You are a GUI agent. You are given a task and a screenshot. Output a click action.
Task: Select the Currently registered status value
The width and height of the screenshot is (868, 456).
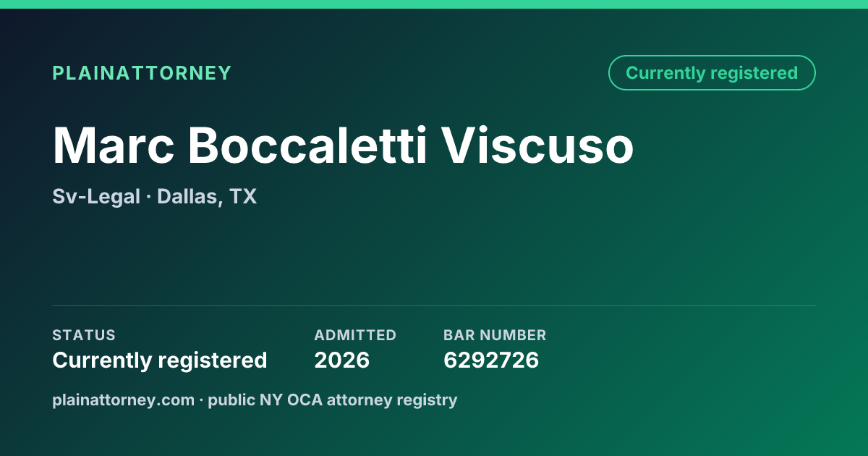pyautogui.click(x=160, y=360)
